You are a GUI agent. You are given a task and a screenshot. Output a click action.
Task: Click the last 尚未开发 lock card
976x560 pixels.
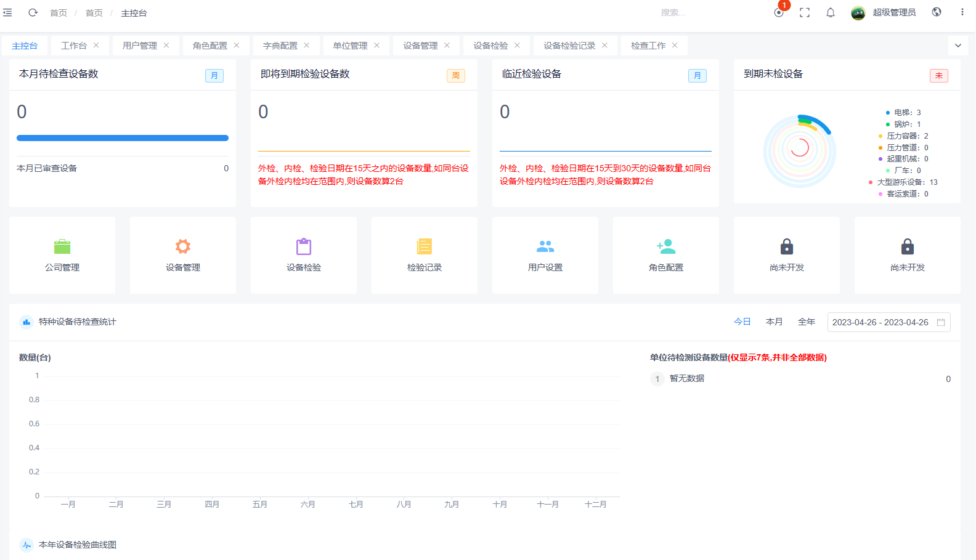coord(908,255)
